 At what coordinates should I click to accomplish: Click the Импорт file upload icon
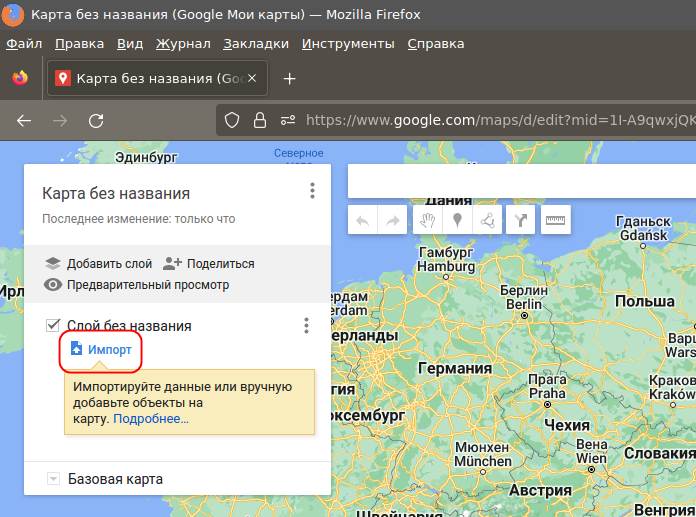tap(76, 349)
